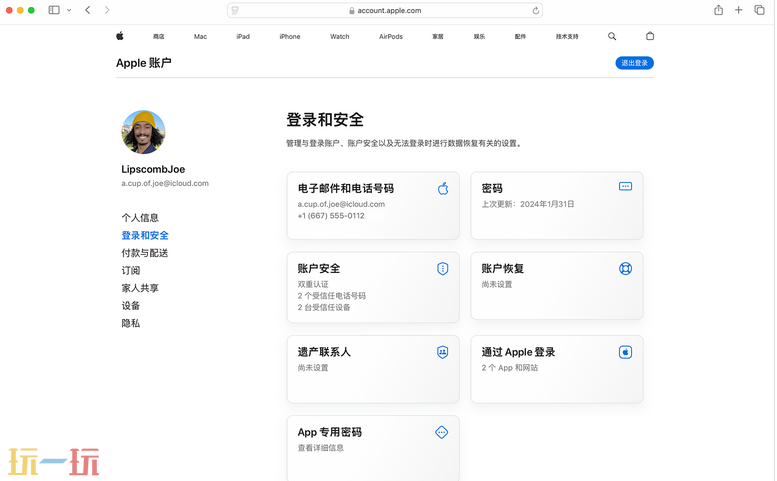Select 订阅 in the sidebar

coord(131,270)
